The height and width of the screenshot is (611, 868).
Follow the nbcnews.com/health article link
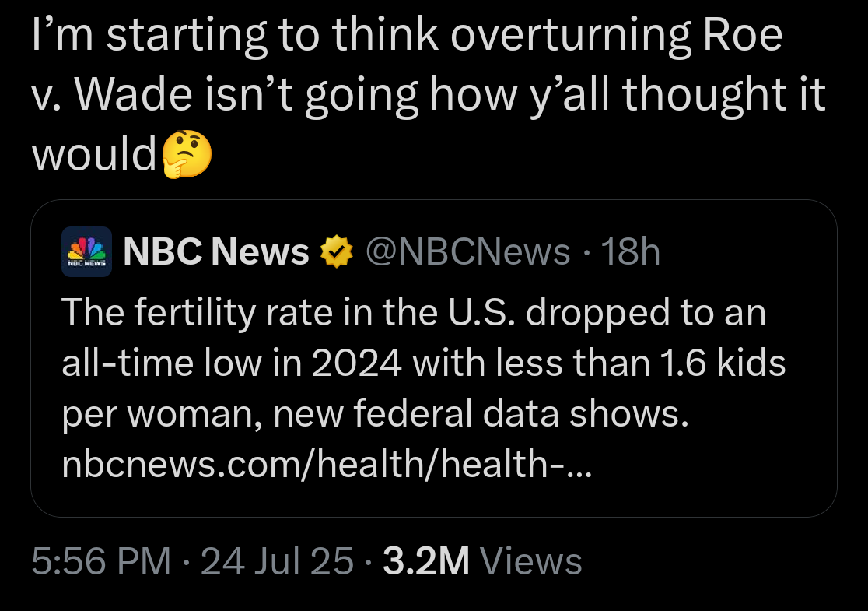(327, 463)
